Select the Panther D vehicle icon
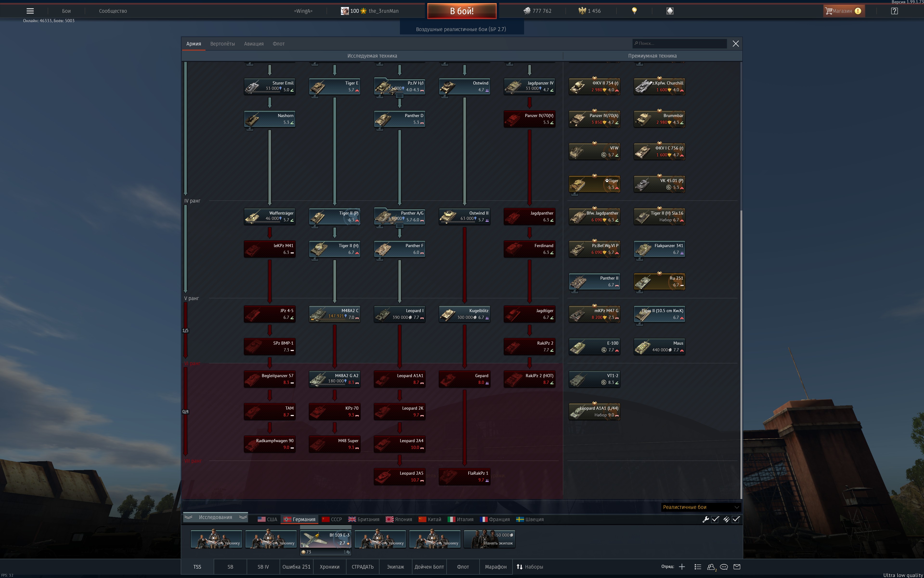 coord(399,119)
